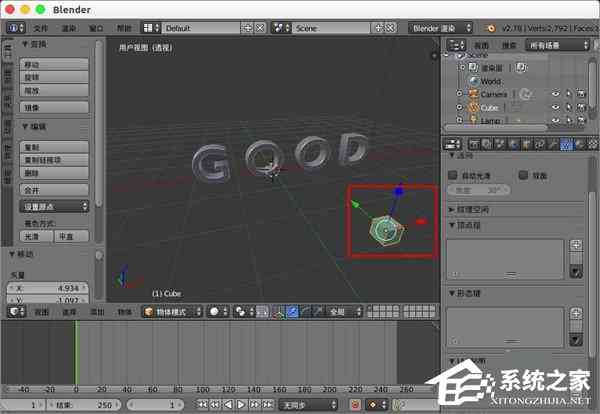Open the 添加 Add menu in viewport header
Image resolution: width=600 pixels, height=414 pixels.
97,312
